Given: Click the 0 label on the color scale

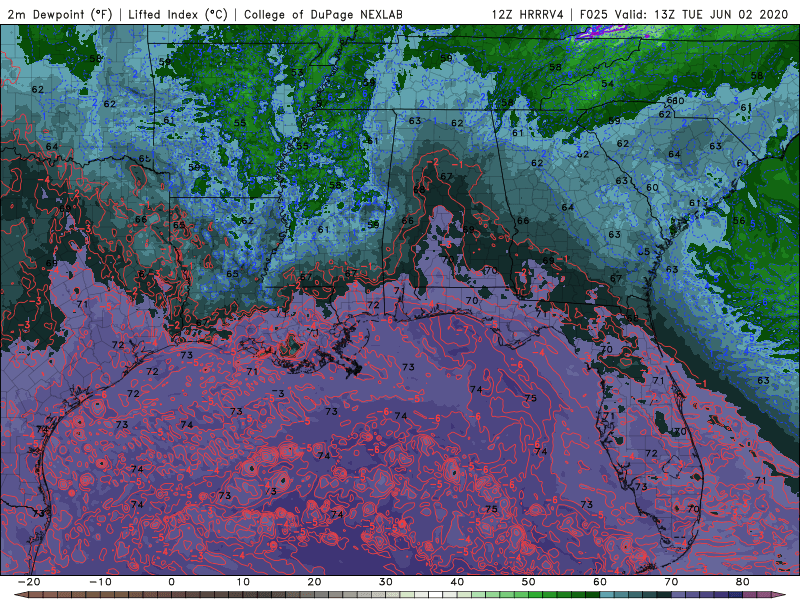Looking at the screenshot, I should point(171,582).
